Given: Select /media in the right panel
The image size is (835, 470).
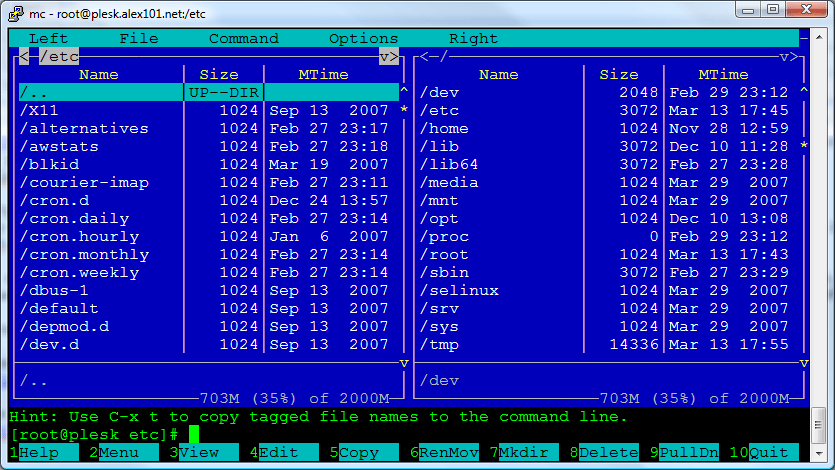Looking at the screenshot, I should [609, 183].
